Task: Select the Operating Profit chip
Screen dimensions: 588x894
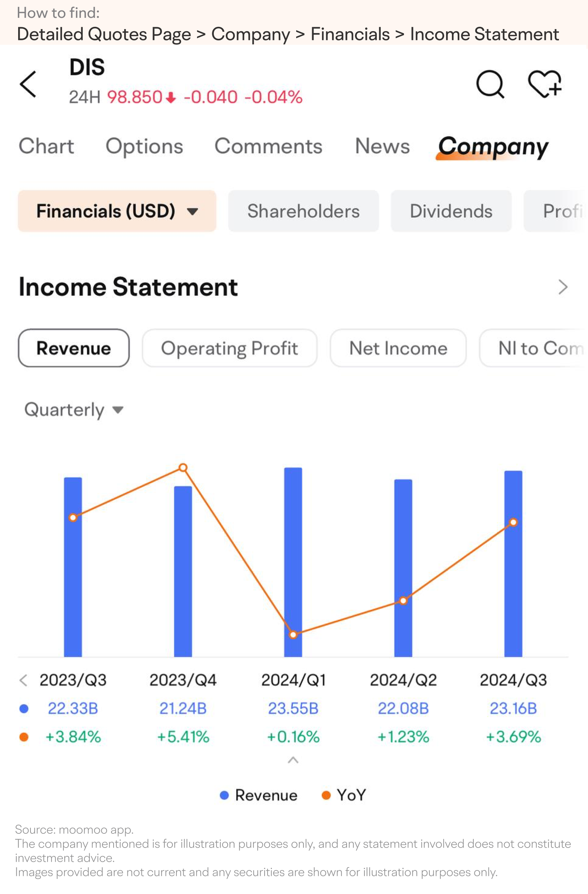Action: 229,348
